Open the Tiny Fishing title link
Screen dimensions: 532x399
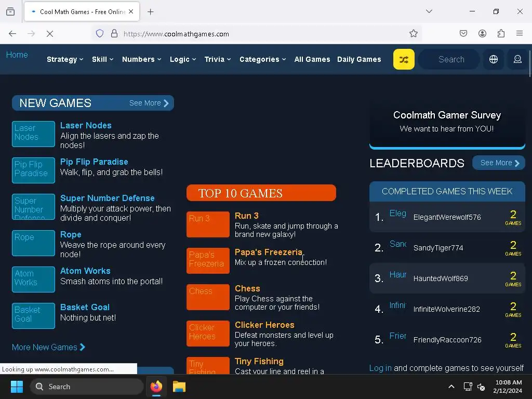(259, 362)
